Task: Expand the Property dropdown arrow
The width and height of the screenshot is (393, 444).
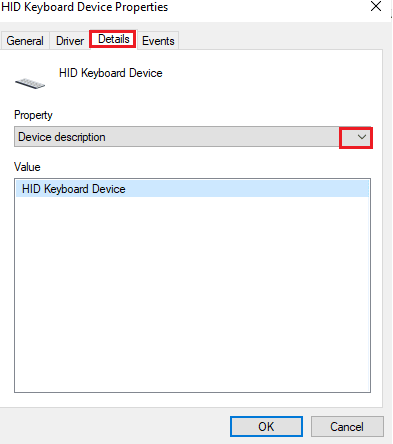Action: pos(361,137)
